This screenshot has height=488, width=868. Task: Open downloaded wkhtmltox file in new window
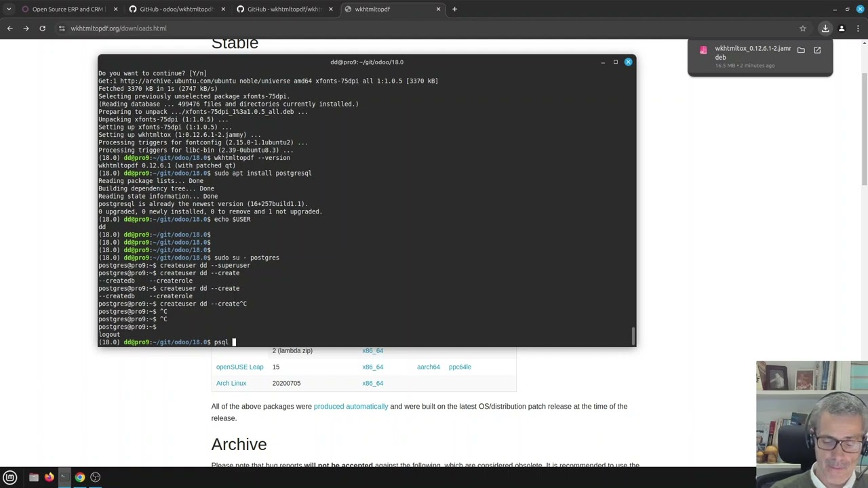[x=817, y=50]
